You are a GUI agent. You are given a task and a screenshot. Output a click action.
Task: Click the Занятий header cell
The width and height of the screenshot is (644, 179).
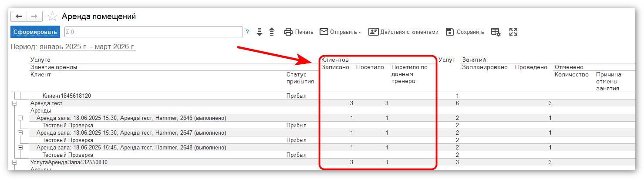point(474,60)
